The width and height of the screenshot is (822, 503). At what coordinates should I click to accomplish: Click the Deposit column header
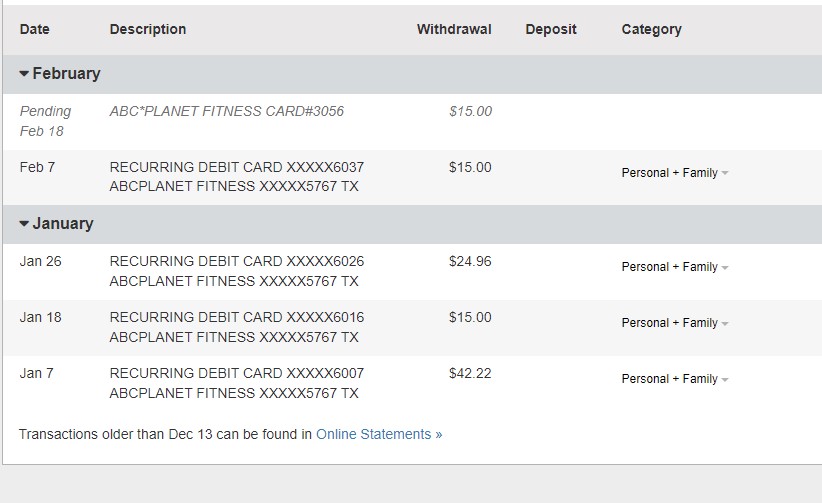tap(551, 29)
